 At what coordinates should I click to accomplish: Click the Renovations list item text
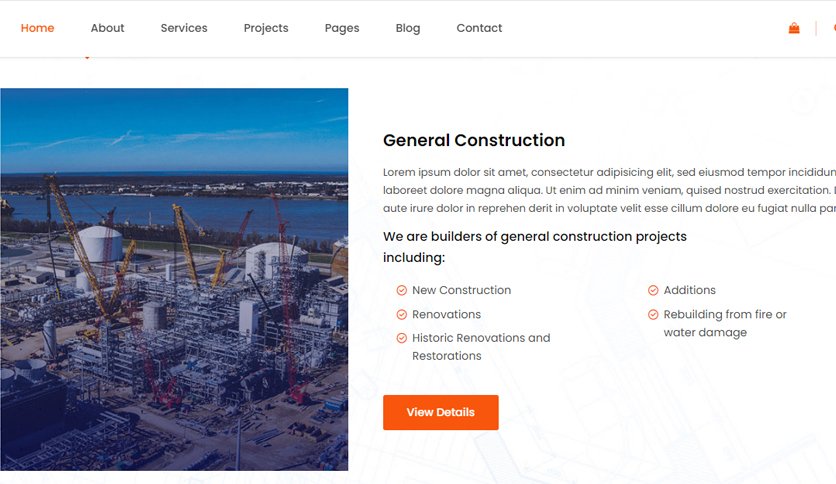446,315
